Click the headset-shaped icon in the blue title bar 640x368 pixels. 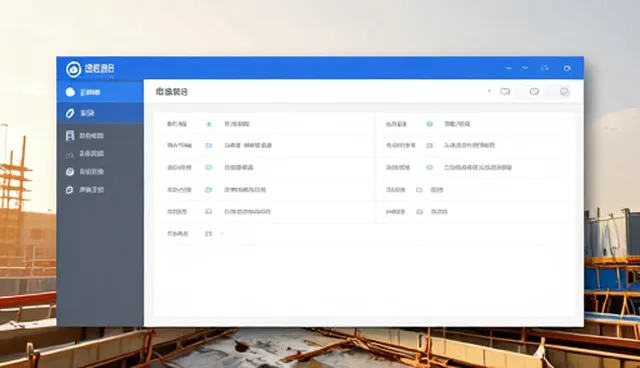(x=544, y=68)
